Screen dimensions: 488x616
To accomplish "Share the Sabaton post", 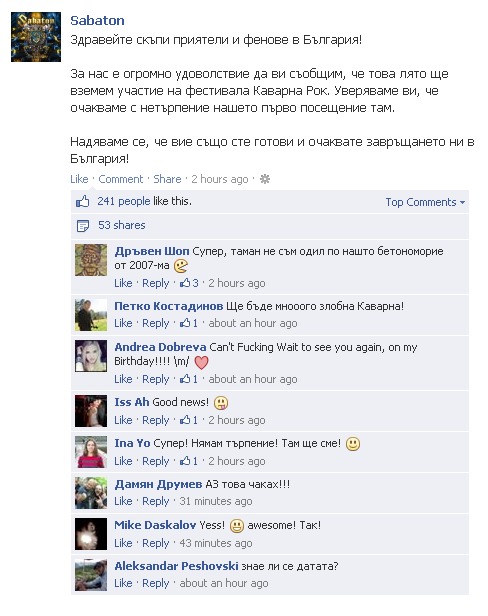I will [167, 179].
